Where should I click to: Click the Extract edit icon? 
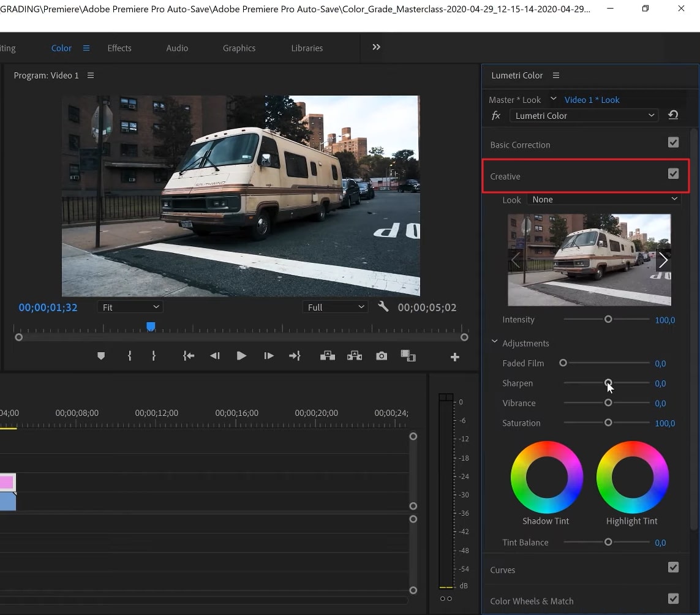click(354, 355)
